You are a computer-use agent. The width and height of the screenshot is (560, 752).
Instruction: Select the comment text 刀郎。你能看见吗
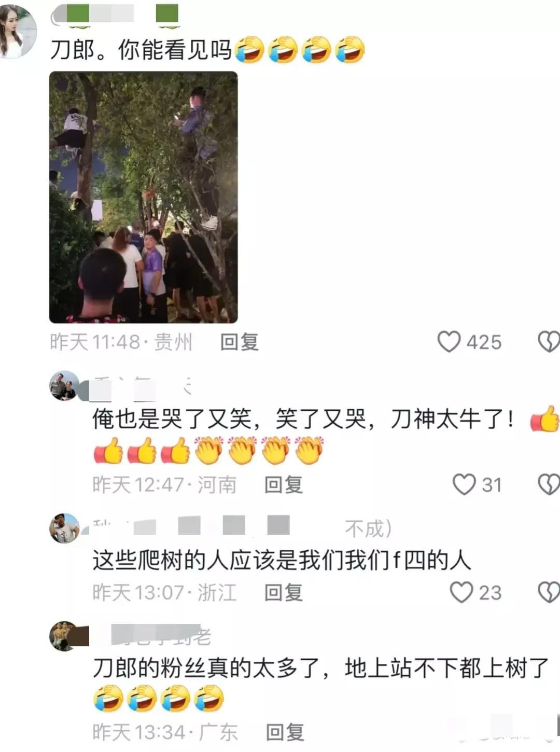(x=141, y=50)
